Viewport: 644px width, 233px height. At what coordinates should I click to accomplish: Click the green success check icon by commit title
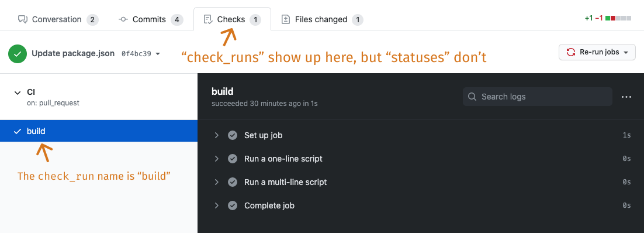[18, 53]
